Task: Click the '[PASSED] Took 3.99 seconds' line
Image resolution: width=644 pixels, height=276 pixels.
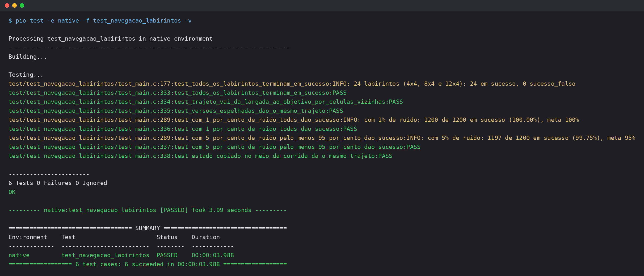Action: (148, 210)
